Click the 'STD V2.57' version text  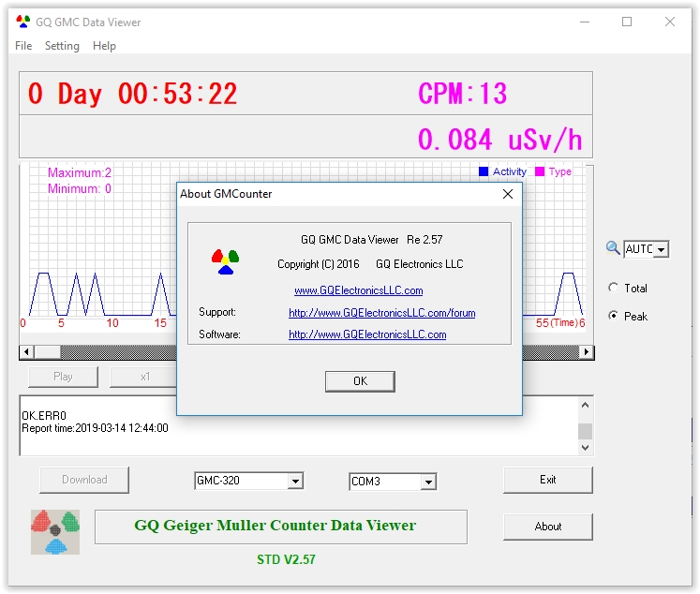[286, 559]
